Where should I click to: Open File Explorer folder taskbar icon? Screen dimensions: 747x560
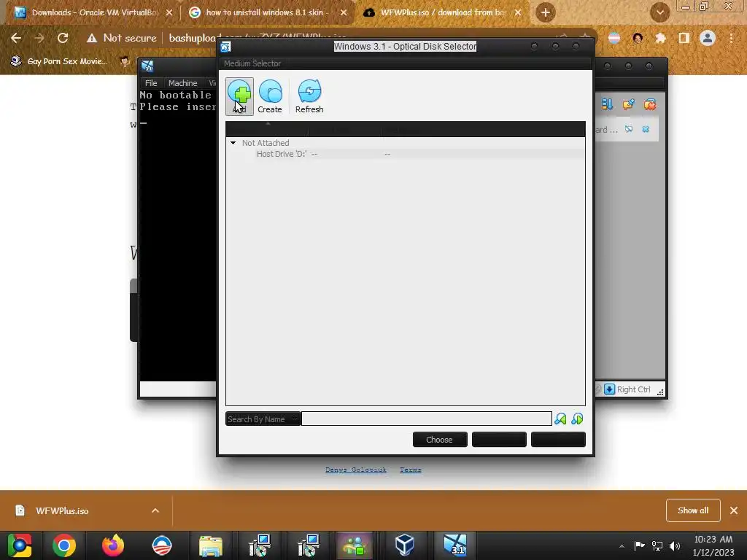pyautogui.click(x=210, y=545)
